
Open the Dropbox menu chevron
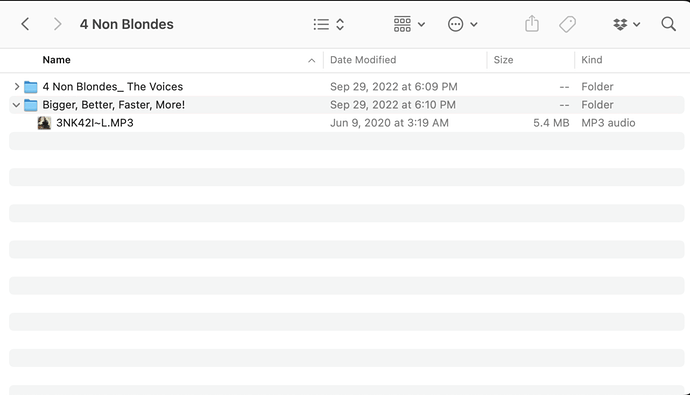pyautogui.click(x=637, y=25)
